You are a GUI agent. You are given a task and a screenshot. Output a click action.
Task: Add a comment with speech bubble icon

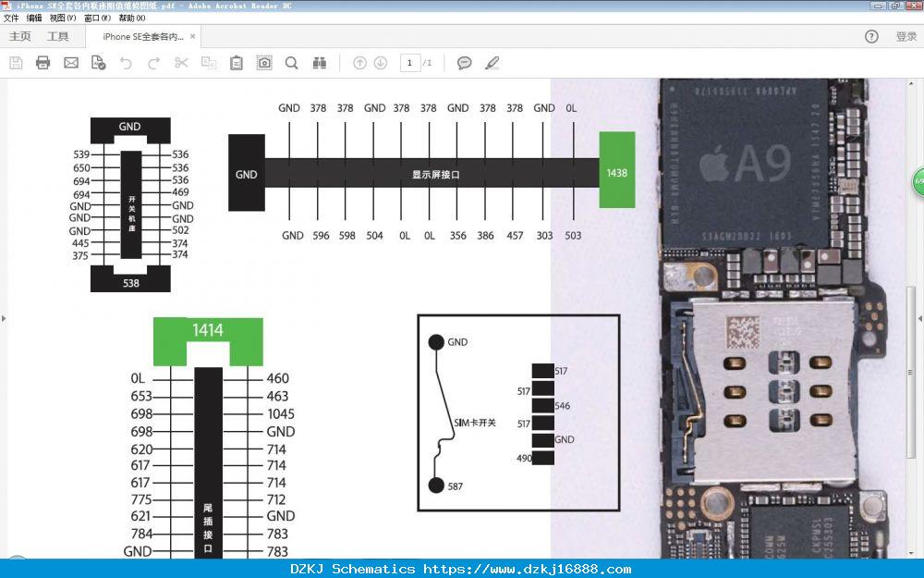click(x=465, y=63)
